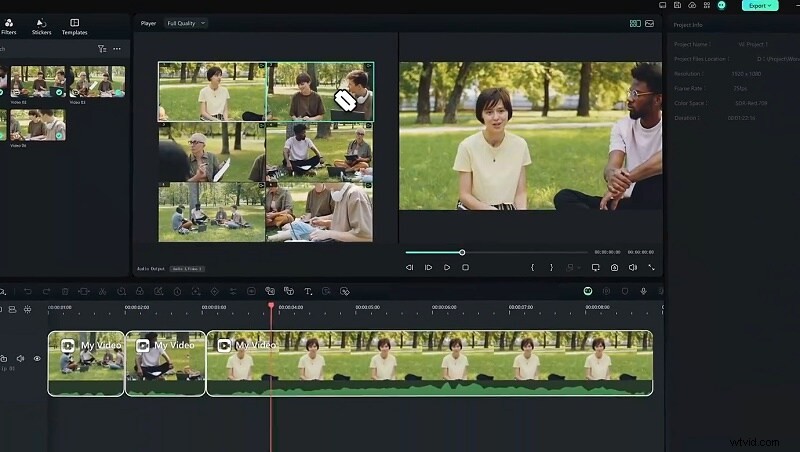Save the project with the floppy icon
The width and height of the screenshot is (800, 452).
[x=678, y=5]
